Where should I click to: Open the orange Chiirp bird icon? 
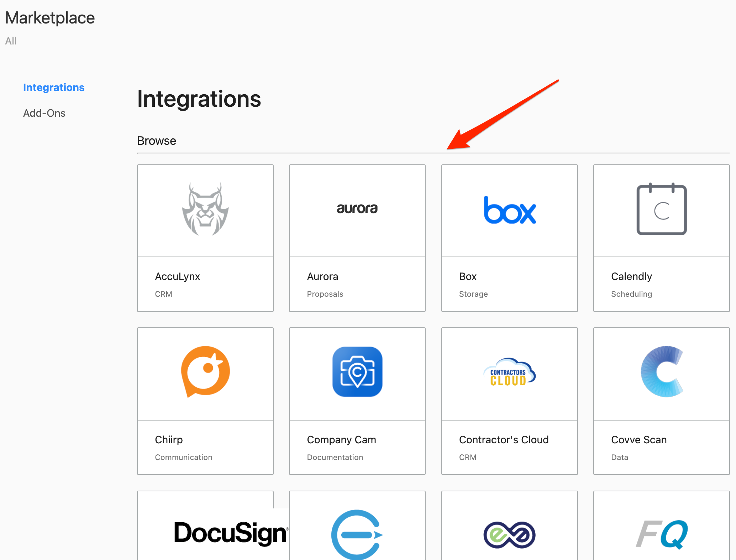click(205, 372)
